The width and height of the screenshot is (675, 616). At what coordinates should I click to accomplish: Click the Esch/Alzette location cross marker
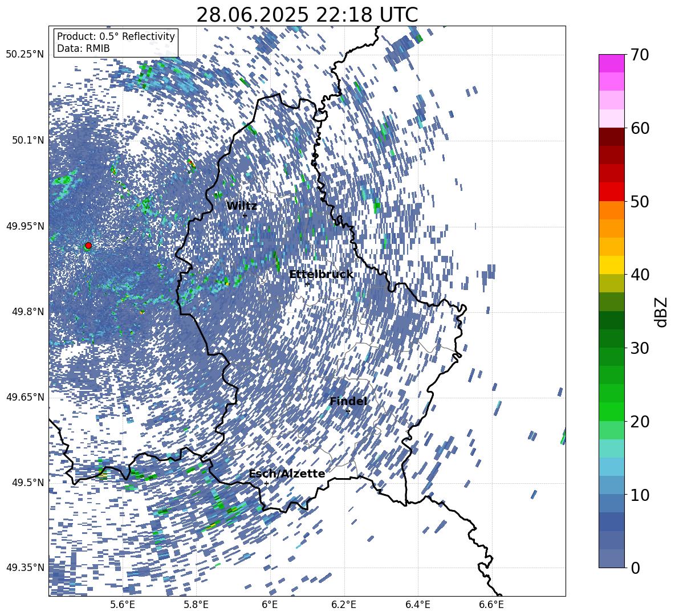coord(266,483)
